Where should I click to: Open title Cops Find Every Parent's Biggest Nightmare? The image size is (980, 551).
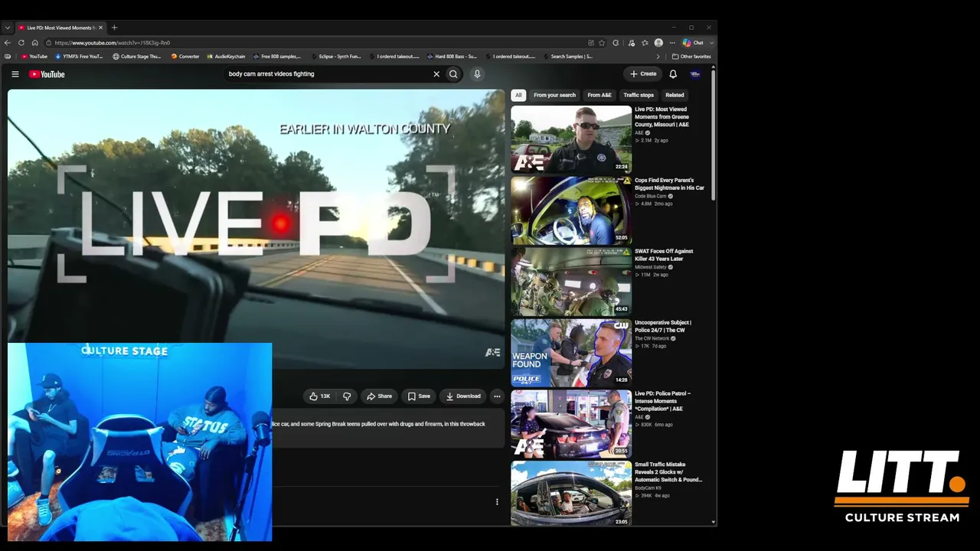pos(669,184)
